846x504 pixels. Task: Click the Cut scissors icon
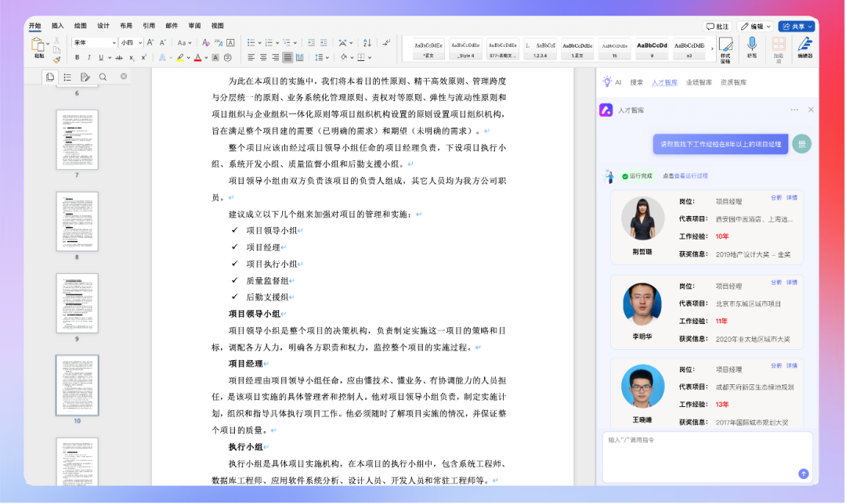tap(56, 41)
